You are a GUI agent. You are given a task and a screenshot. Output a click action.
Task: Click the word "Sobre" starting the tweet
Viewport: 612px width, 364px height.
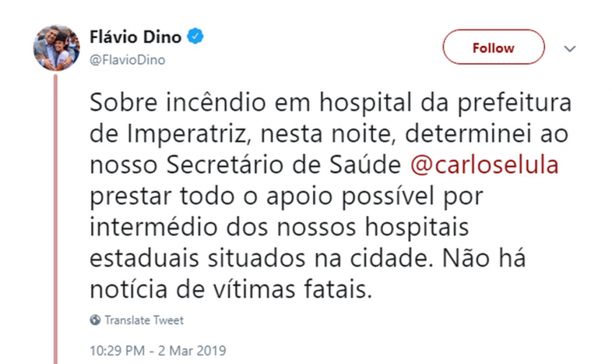pyautogui.click(x=120, y=103)
